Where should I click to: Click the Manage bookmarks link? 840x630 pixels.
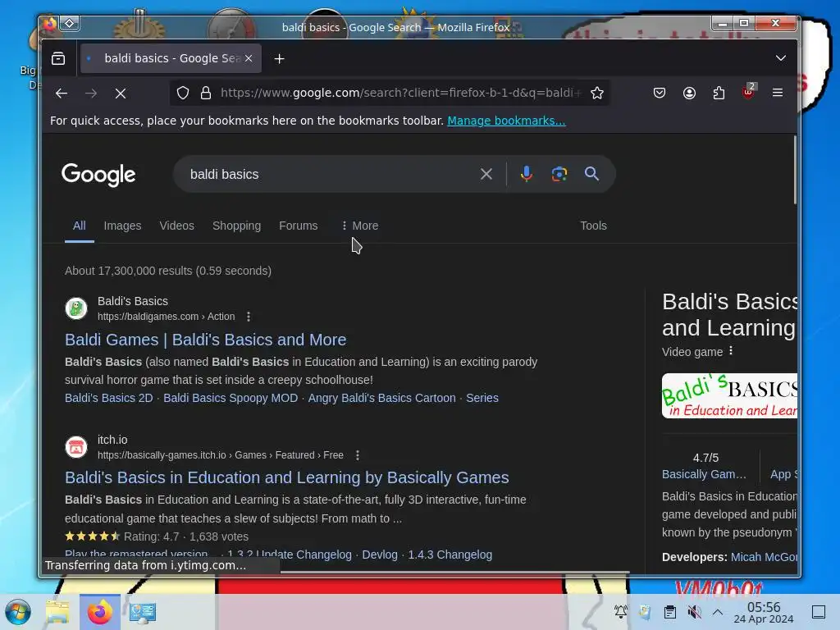click(x=506, y=121)
